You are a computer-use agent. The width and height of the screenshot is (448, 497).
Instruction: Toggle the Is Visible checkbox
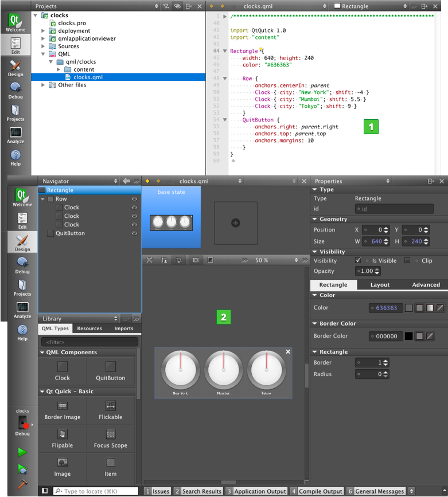pyautogui.click(x=359, y=260)
